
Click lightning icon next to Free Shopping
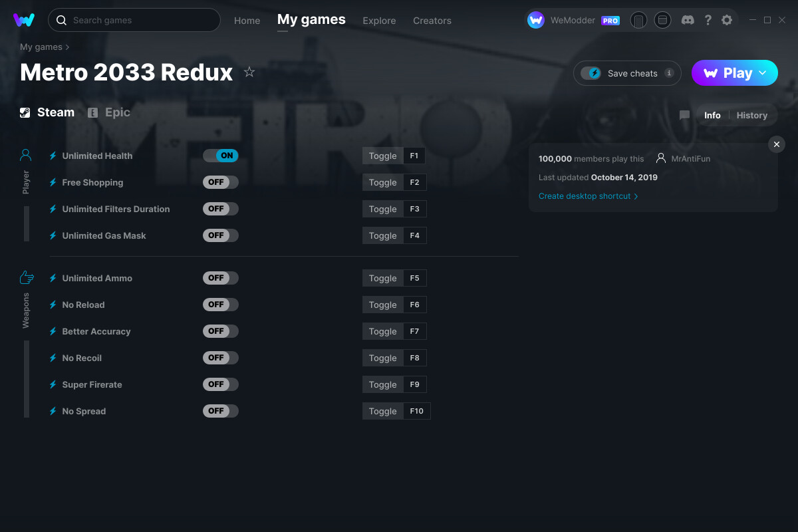[53, 182]
